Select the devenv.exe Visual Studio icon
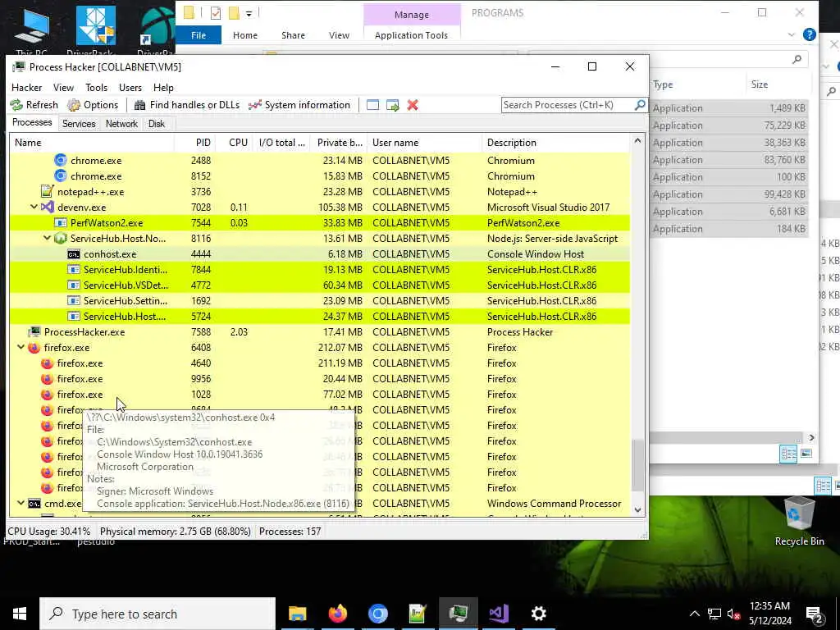The image size is (840, 630). pyautogui.click(x=48, y=208)
